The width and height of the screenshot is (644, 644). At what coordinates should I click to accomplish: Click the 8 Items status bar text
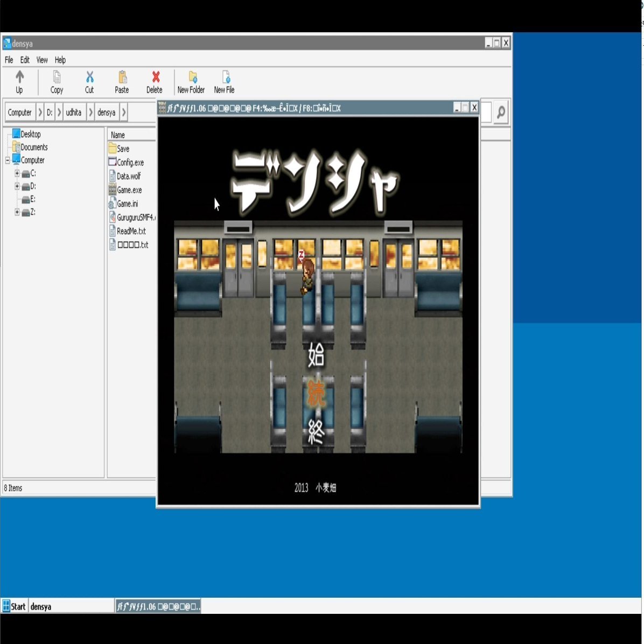[x=13, y=487]
